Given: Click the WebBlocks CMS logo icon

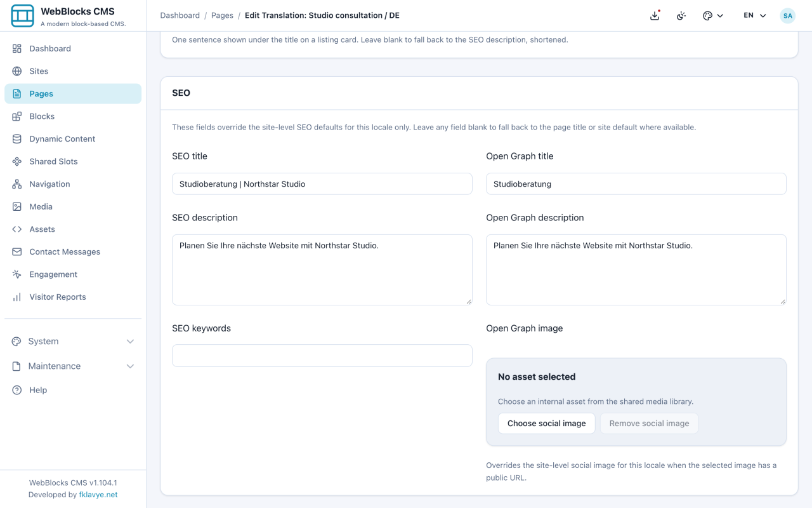Looking at the screenshot, I should (22, 16).
